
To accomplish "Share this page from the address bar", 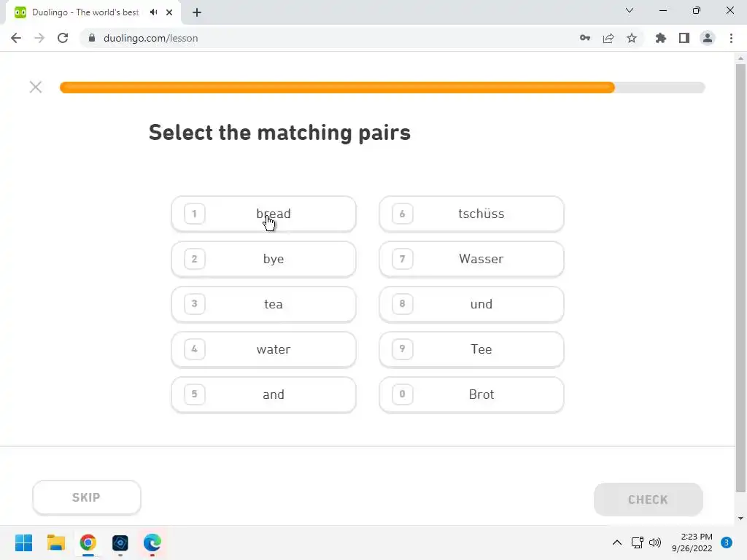I will tap(608, 38).
